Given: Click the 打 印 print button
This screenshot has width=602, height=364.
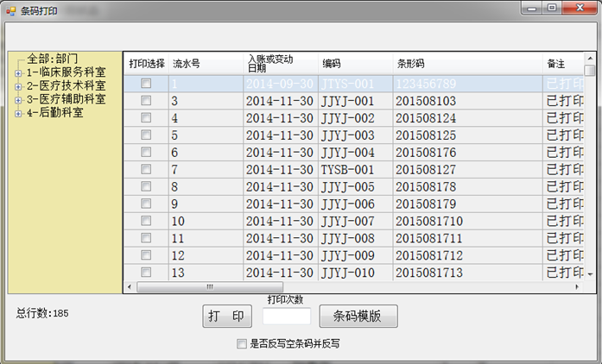Looking at the screenshot, I should [x=227, y=316].
